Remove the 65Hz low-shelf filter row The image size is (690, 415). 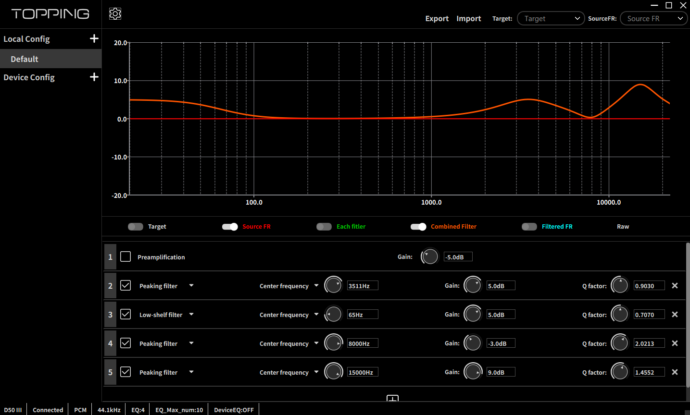(x=675, y=315)
